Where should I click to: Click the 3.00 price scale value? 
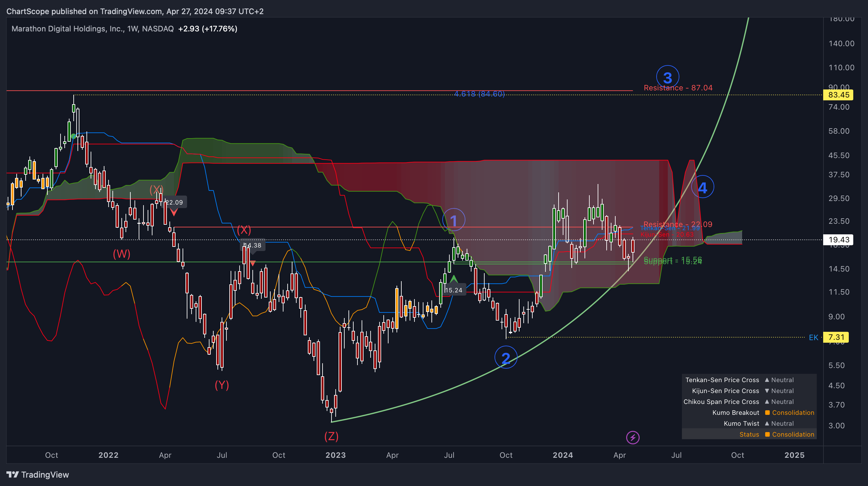pyautogui.click(x=837, y=425)
